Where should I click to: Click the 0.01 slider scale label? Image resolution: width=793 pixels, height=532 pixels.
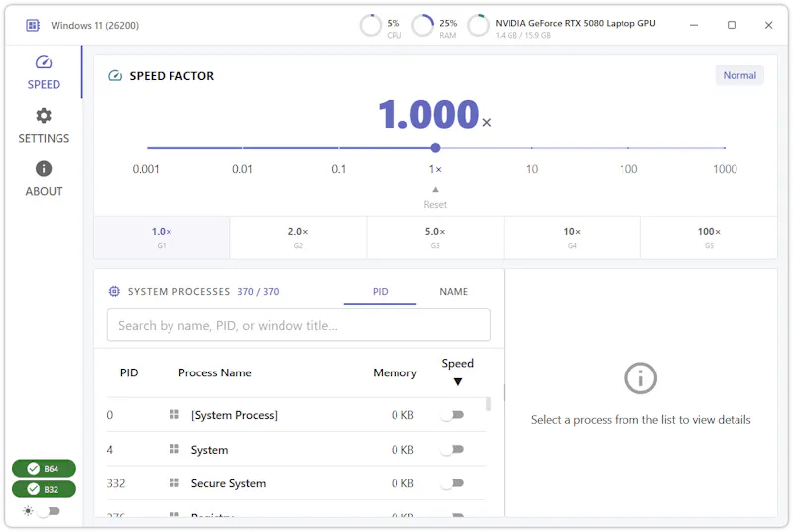pyautogui.click(x=242, y=169)
